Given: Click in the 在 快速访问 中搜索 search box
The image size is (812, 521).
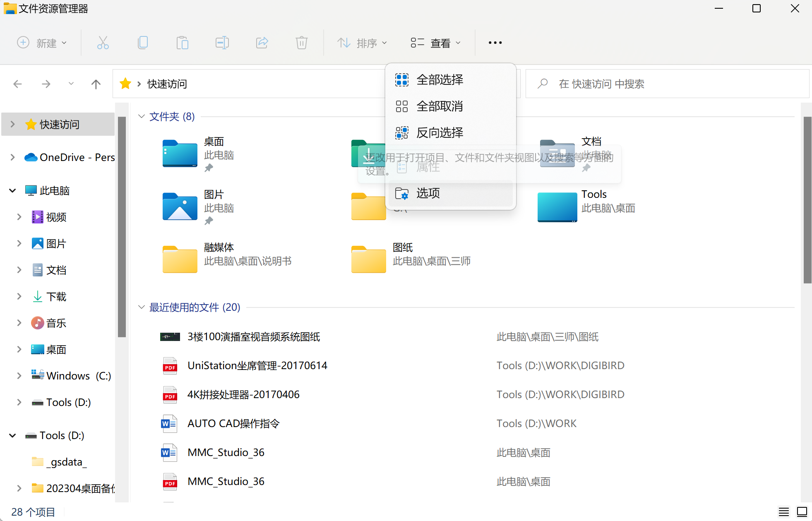Looking at the screenshot, I should [667, 84].
